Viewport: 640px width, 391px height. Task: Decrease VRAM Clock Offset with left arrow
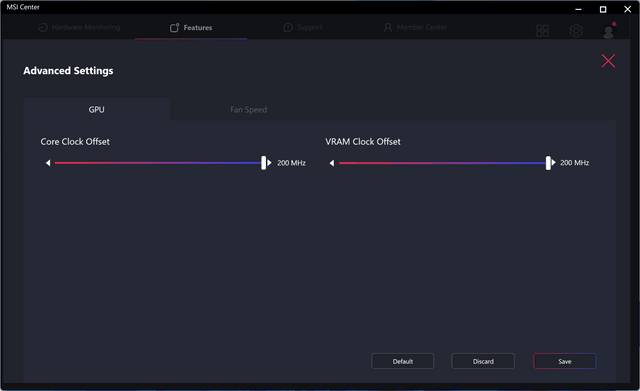(x=332, y=163)
